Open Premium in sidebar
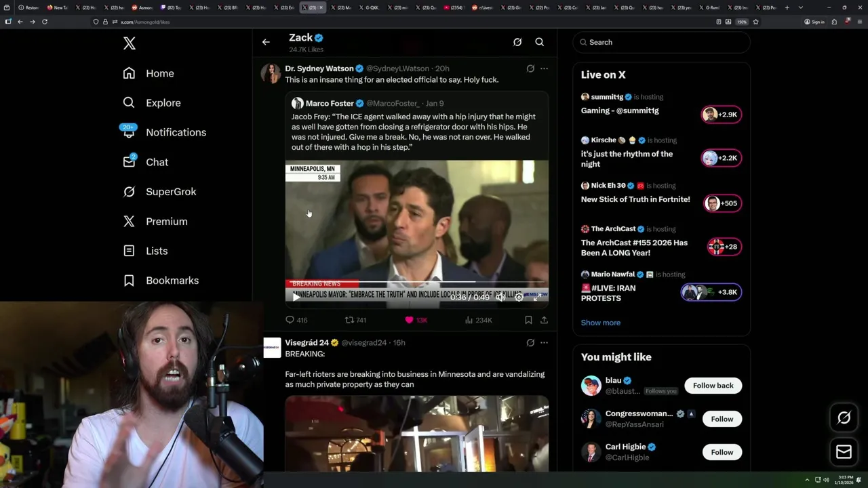 155,221
